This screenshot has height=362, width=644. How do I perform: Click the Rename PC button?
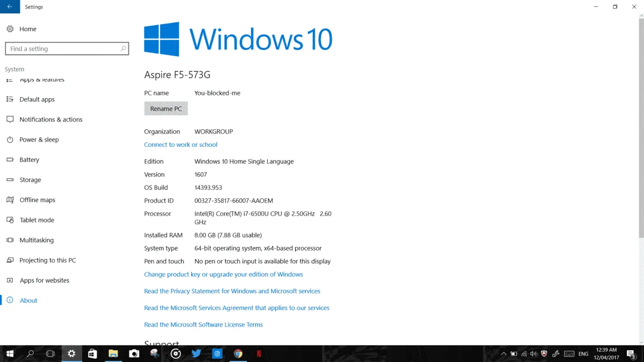click(166, 108)
